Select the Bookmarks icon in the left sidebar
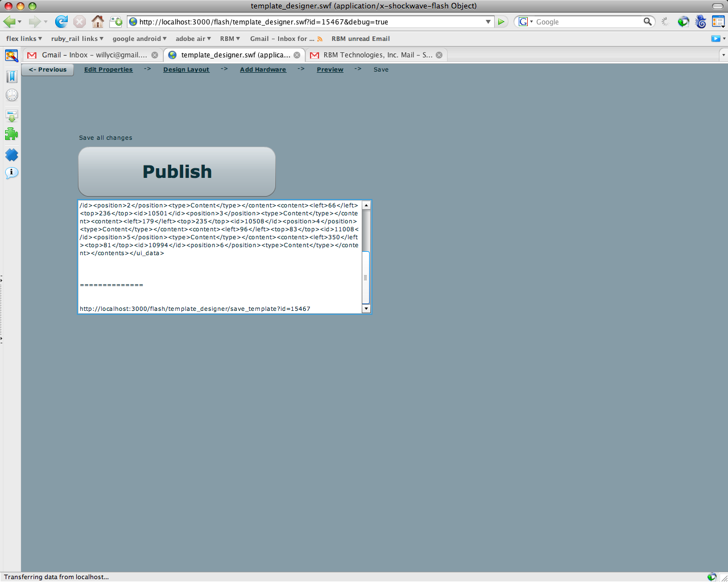 click(11, 76)
